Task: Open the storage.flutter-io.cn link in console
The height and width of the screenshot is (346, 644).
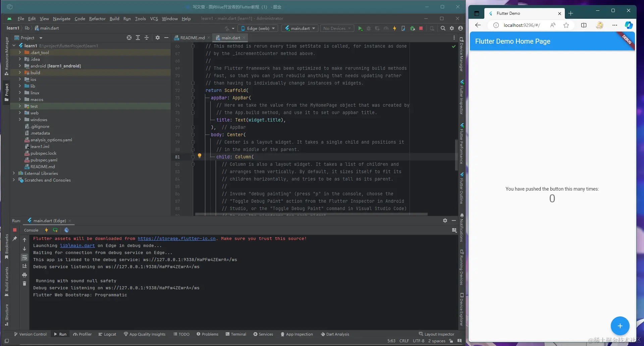Action: coord(176,239)
